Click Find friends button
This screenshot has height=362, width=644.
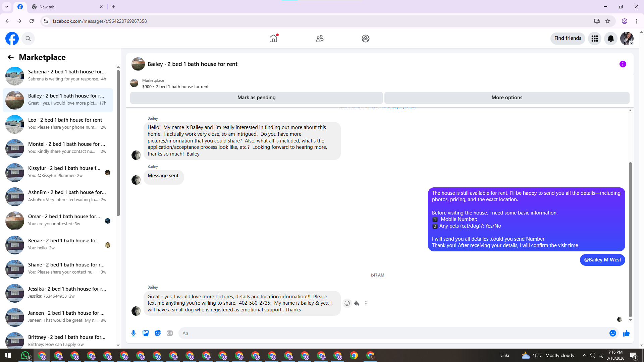tap(568, 38)
